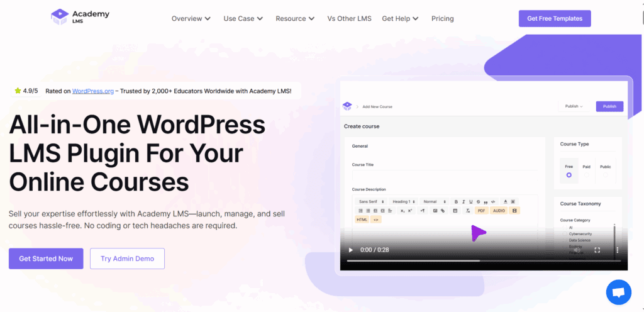Insert an image in the description editor

[x=435, y=211]
